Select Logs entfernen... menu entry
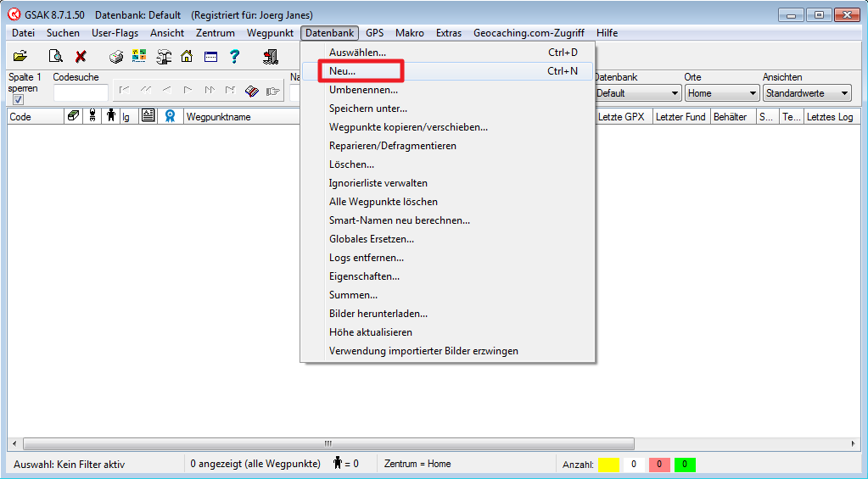 click(x=447, y=258)
